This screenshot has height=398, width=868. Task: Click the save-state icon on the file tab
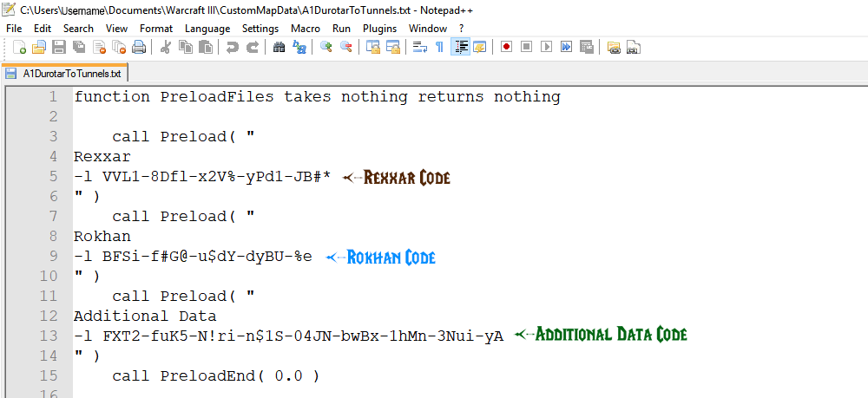point(11,74)
